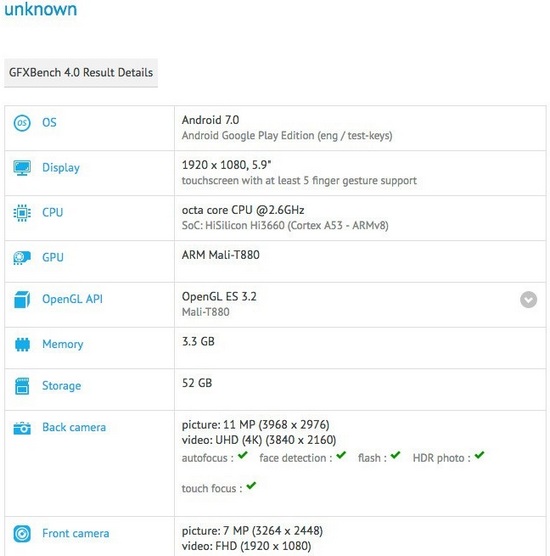Viewport: 550px width, 556px height.
Task: Open the GFXBench 4.0 Result Details tab
Action: [x=81, y=73]
